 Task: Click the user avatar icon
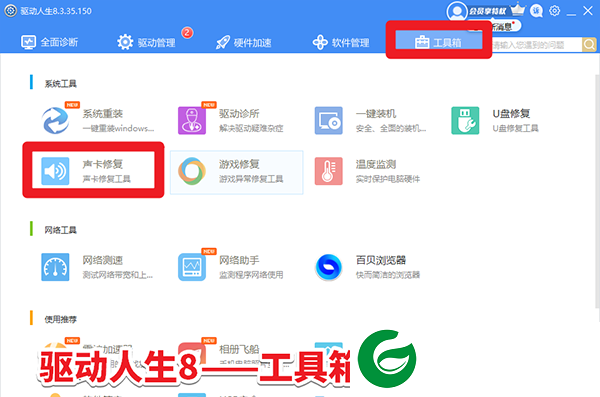coord(457,11)
